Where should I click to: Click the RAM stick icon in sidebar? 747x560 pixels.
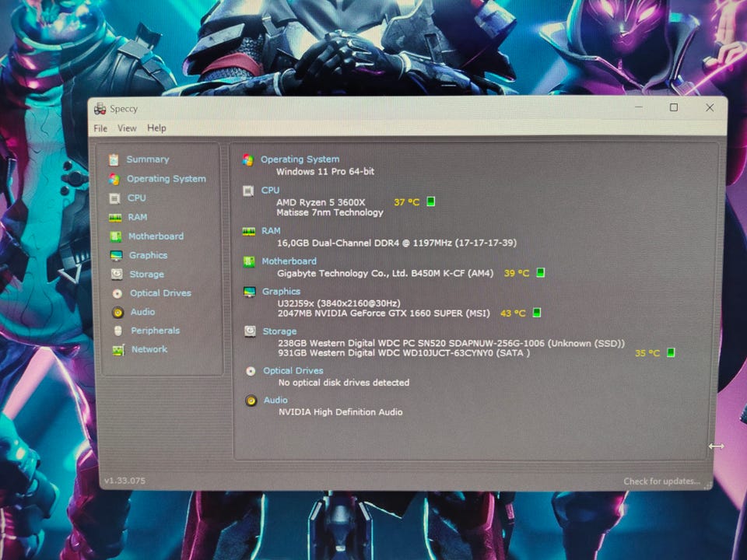[115, 218]
